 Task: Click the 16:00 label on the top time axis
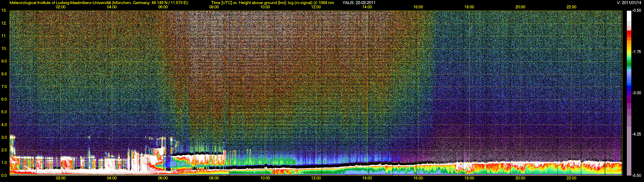418,7
